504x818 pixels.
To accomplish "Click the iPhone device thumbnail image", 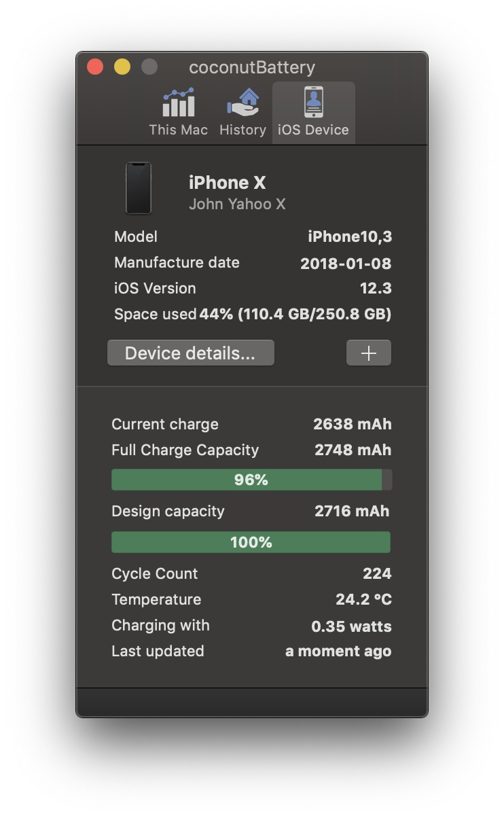I will pos(139,189).
